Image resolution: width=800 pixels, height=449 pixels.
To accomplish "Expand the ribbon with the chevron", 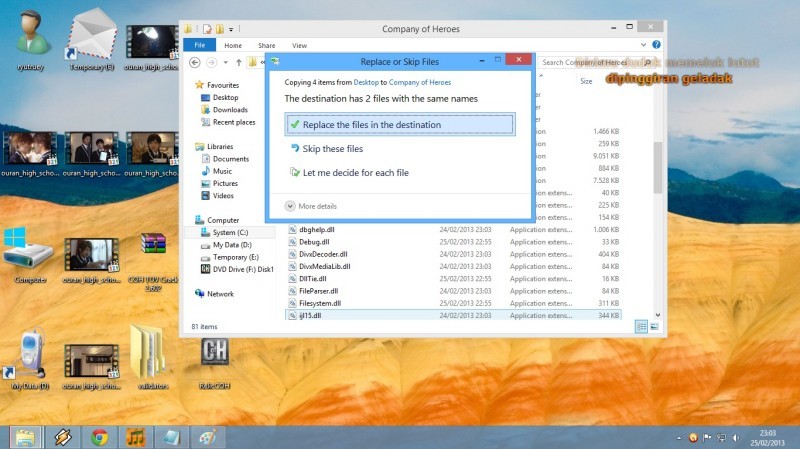I will 643,45.
